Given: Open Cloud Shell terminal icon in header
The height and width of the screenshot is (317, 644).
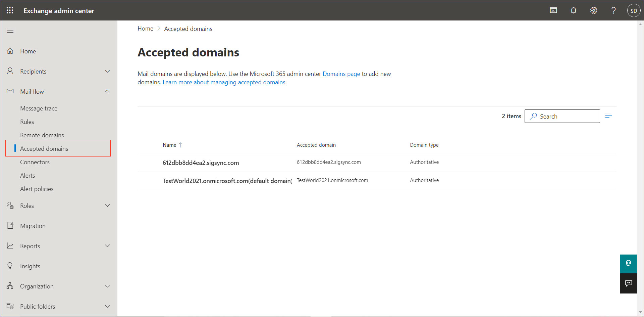Looking at the screenshot, I should click(x=553, y=10).
